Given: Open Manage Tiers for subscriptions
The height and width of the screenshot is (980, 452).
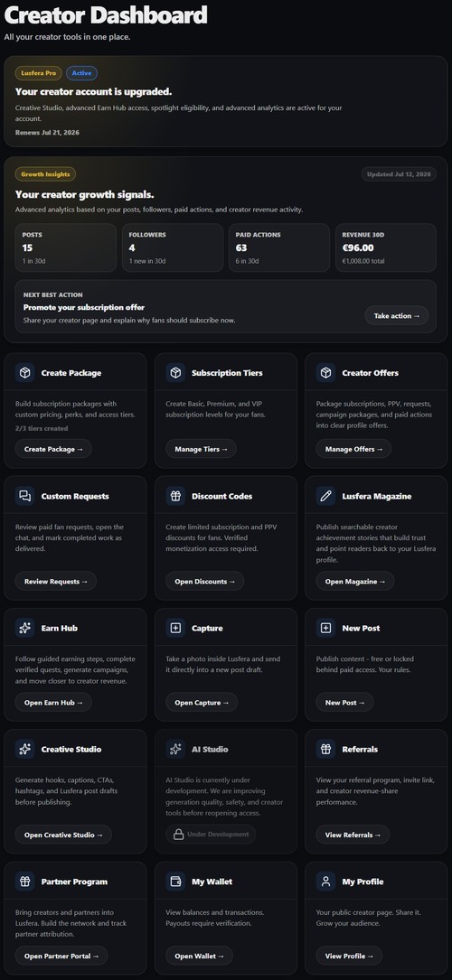Looking at the screenshot, I should (201, 449).
